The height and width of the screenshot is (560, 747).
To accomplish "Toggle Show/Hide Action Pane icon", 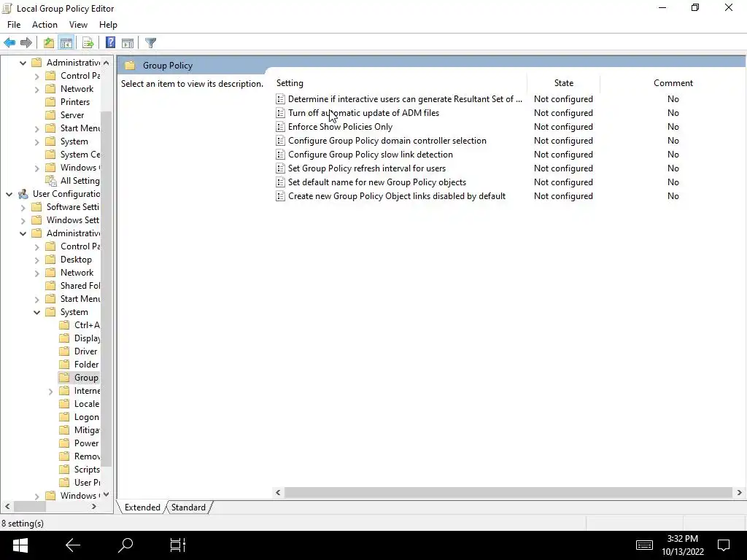I will (x=128, y=43).
